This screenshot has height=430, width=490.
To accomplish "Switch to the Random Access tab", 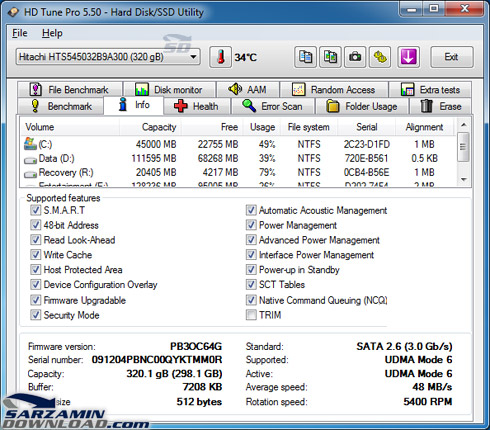I will click(x=334, y=89).
